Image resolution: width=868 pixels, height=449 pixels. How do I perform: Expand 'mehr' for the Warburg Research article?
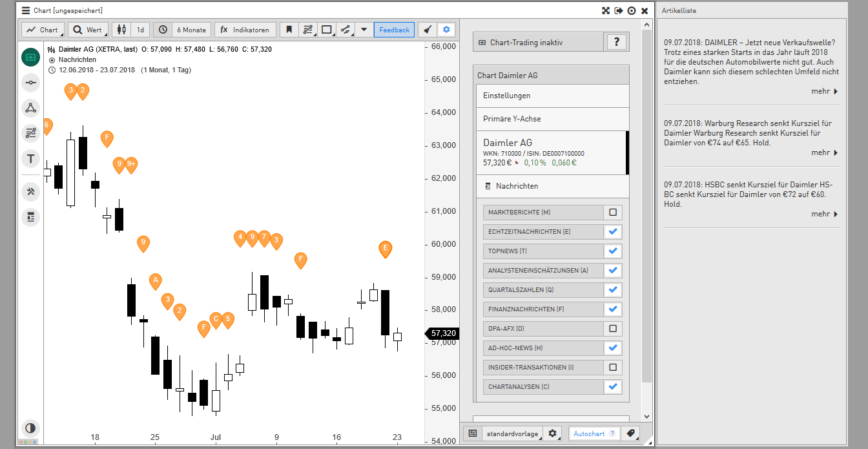(825, 152)
